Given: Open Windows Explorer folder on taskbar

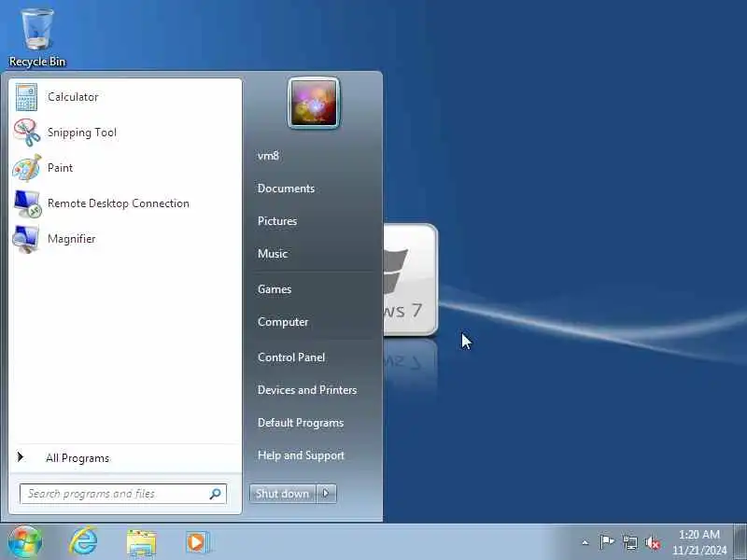Looking at the screenshot, I should point(142,543).
